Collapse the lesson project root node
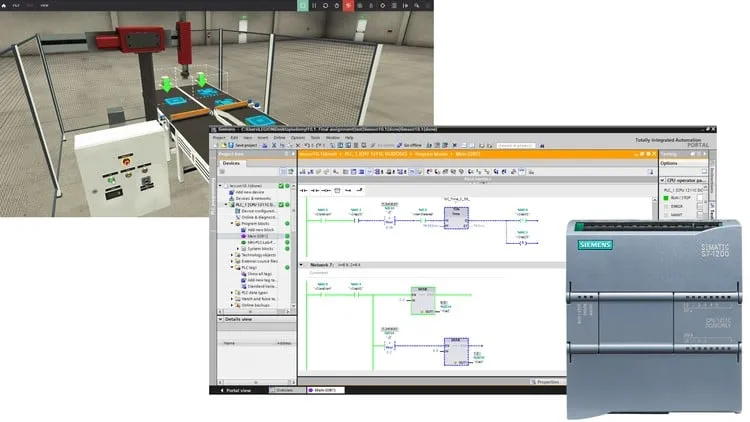 click(x=221, y=186)
